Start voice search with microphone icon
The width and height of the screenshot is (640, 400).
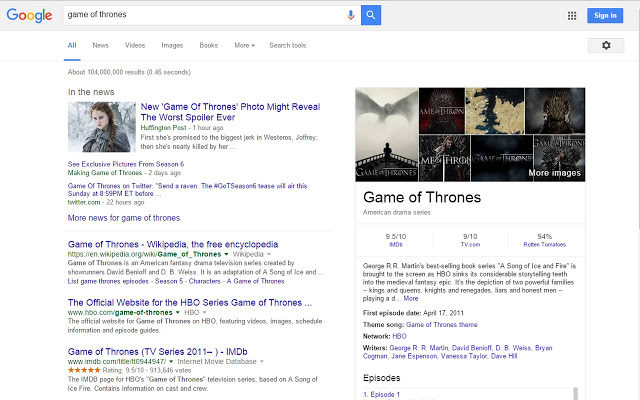tap(351, 15)
